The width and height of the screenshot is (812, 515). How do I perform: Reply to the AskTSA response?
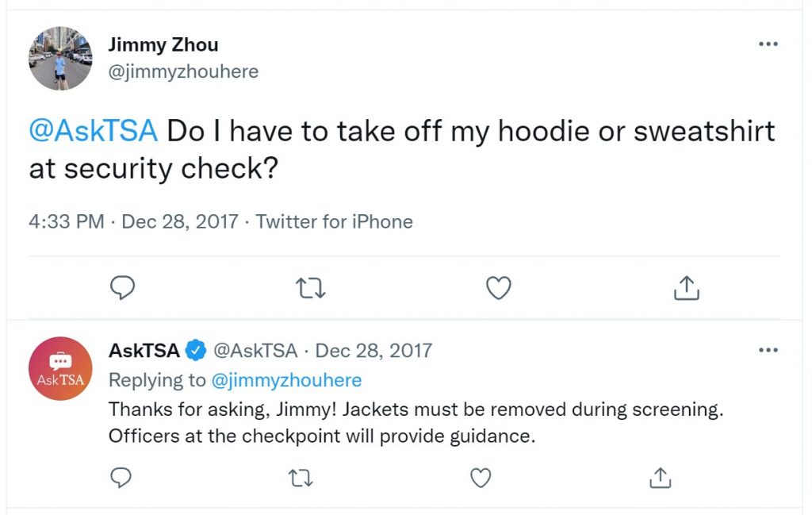121,478
